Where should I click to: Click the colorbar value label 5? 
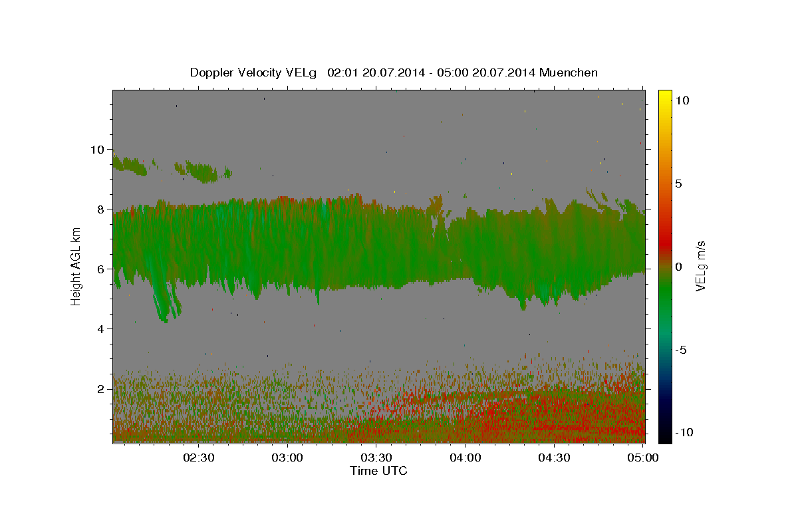coord(678,184)
